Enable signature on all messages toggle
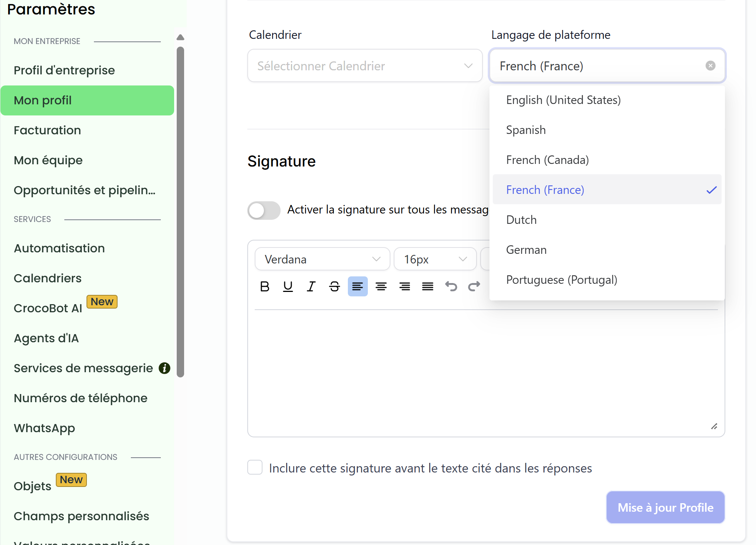 coord(264,210)
